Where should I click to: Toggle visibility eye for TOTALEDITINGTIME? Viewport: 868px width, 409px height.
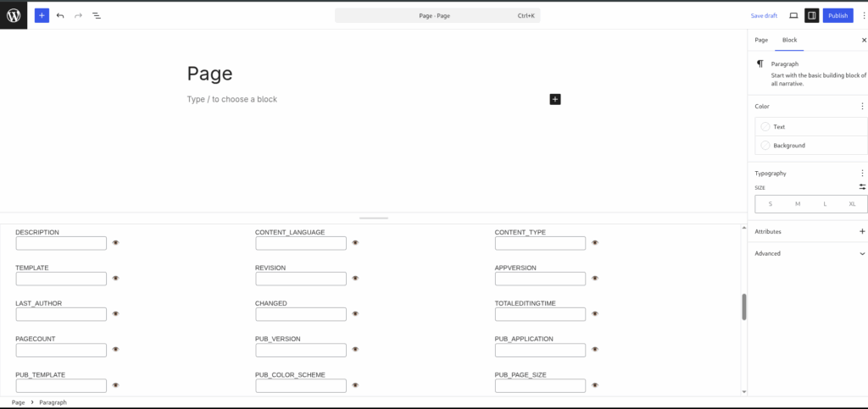pos(595,314)
